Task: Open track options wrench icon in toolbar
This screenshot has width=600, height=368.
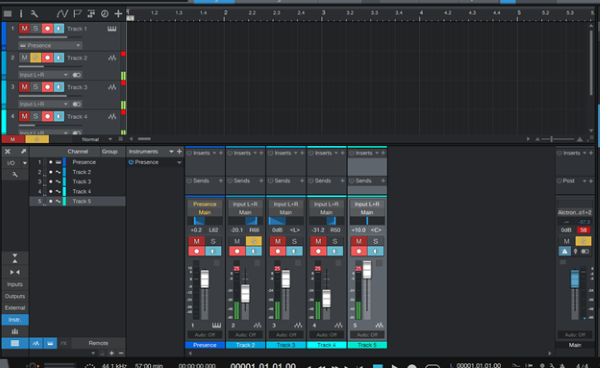Action: pos(34,14)
